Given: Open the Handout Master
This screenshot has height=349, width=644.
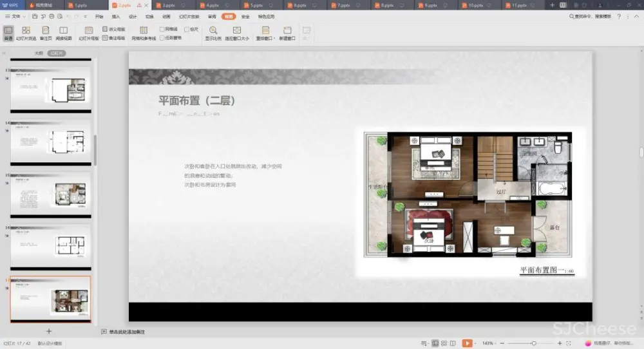Looking at the screenshot, I should (114, 29).
